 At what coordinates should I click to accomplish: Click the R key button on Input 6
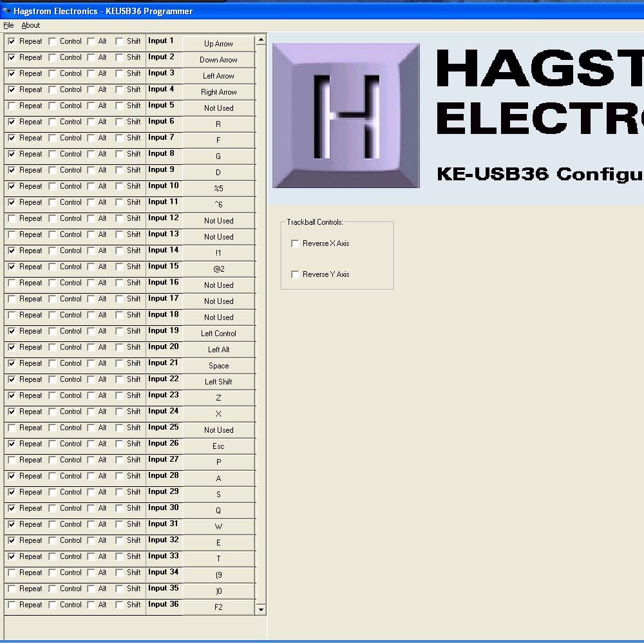pyautogui.click(x=218, y=124)
